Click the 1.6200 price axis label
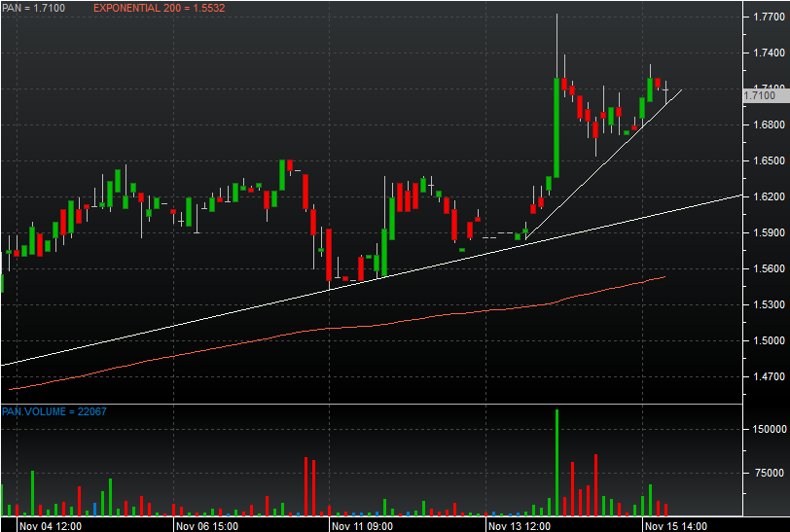The image size is (790, 532). tap(769, 197)
